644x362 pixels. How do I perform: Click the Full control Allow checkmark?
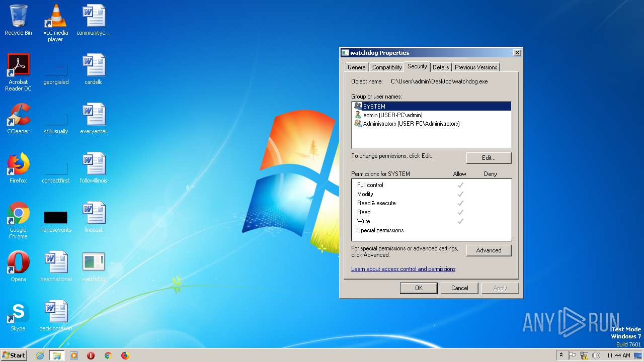[460, 185]
